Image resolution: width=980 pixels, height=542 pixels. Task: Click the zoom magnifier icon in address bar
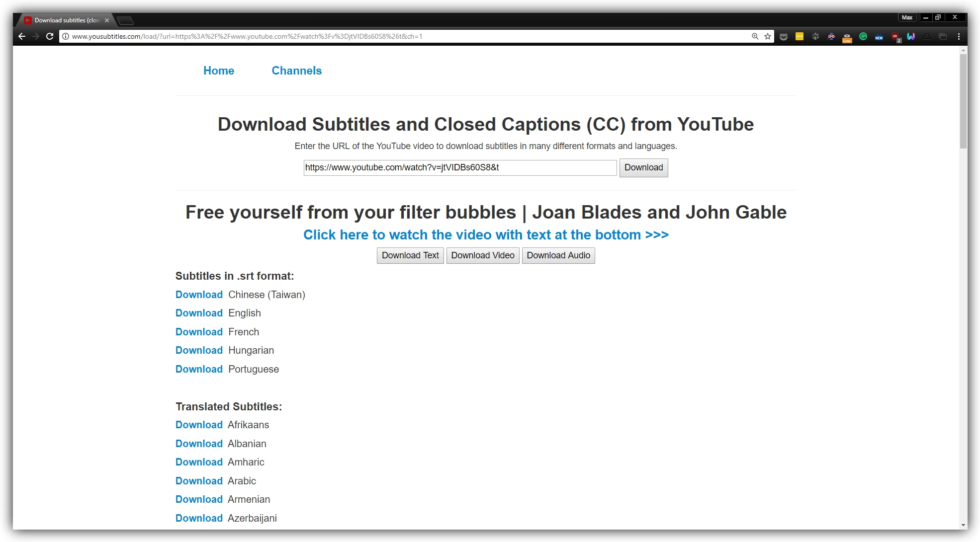tap(755, 36)
